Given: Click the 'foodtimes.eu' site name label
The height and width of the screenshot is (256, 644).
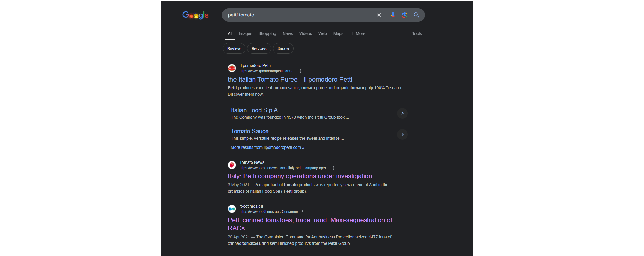Looking at the screenshot, I should 251,206.
